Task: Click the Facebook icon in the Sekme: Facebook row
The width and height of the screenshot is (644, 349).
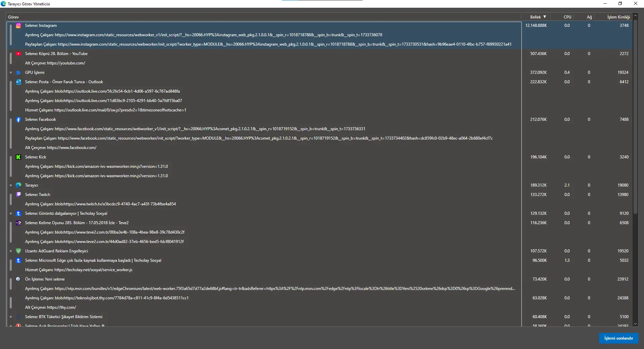Action: coord(18,119)
